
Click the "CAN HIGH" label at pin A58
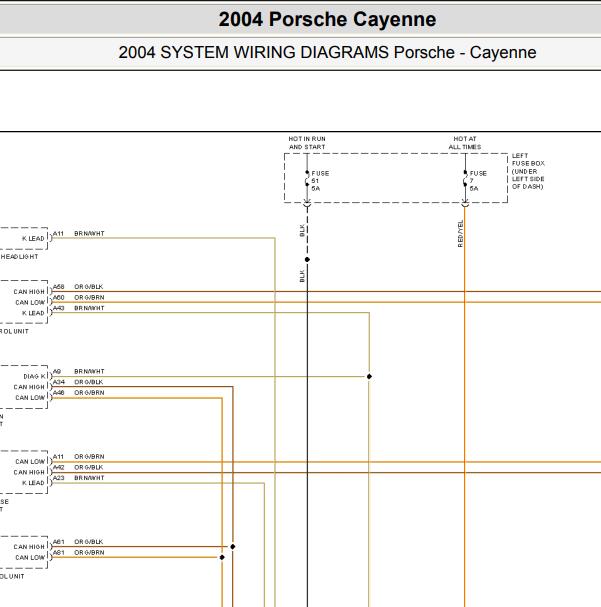point(29,291)
